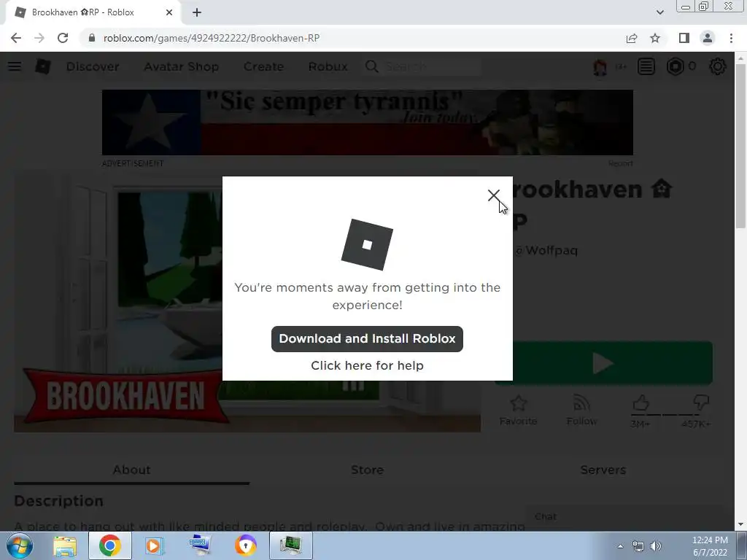Click the Roblox search magnifier icon

(371, 66)
